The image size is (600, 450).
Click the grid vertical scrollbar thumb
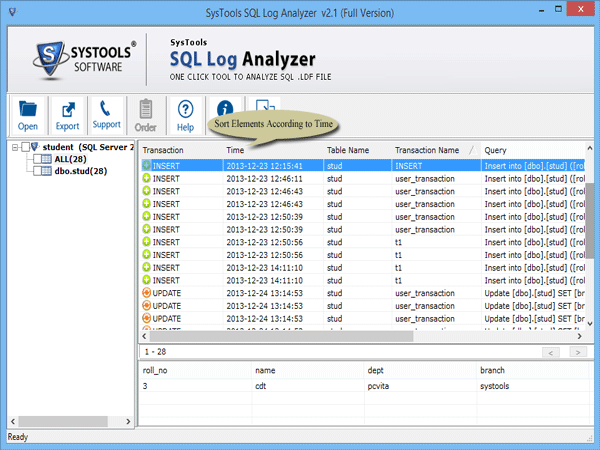point(590,221)
